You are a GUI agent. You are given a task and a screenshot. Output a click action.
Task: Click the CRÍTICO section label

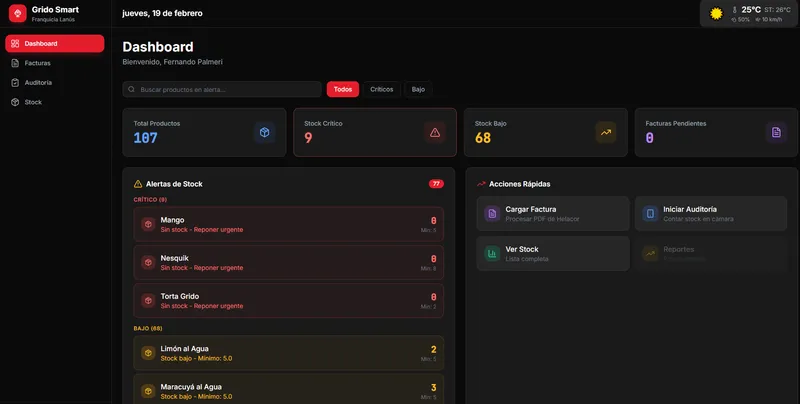[x=150, y=199]
